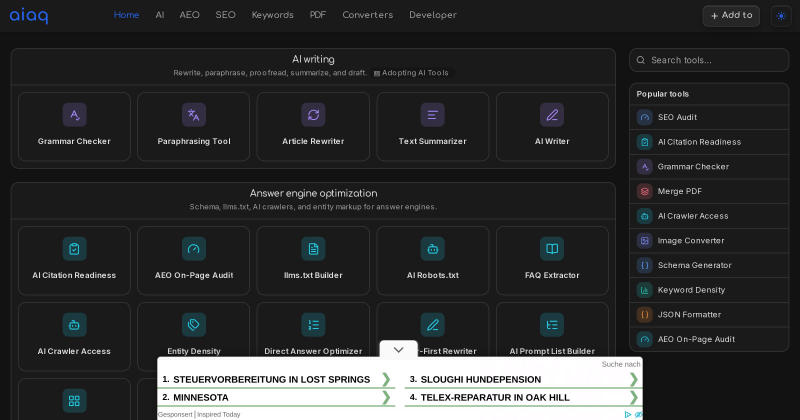Open the AI Crawler Access card icon

pyautogui.click(x=74, y=325)
